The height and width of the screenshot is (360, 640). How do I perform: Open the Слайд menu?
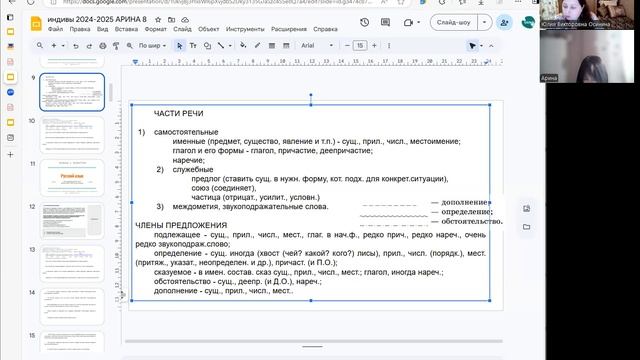tap(182, 29)
